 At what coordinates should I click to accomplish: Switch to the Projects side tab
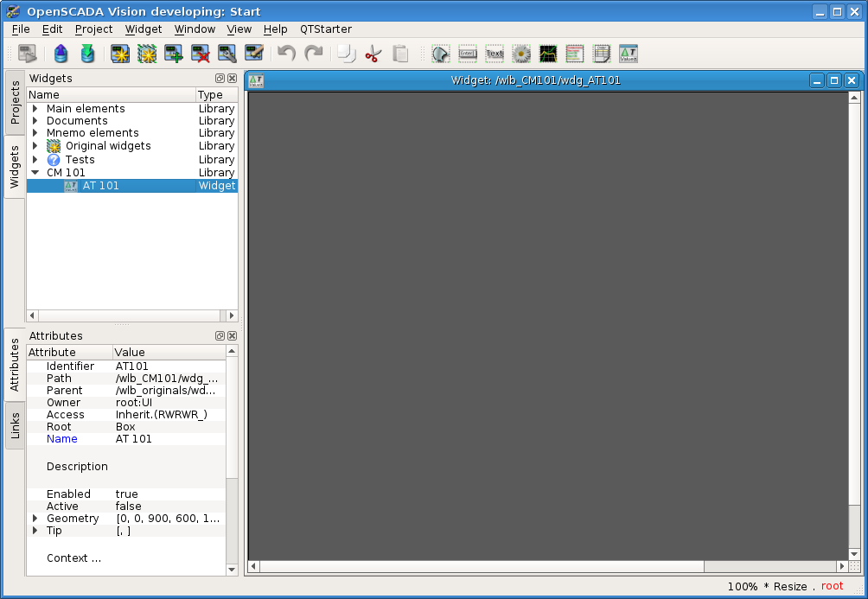click(x=15, y=102)
